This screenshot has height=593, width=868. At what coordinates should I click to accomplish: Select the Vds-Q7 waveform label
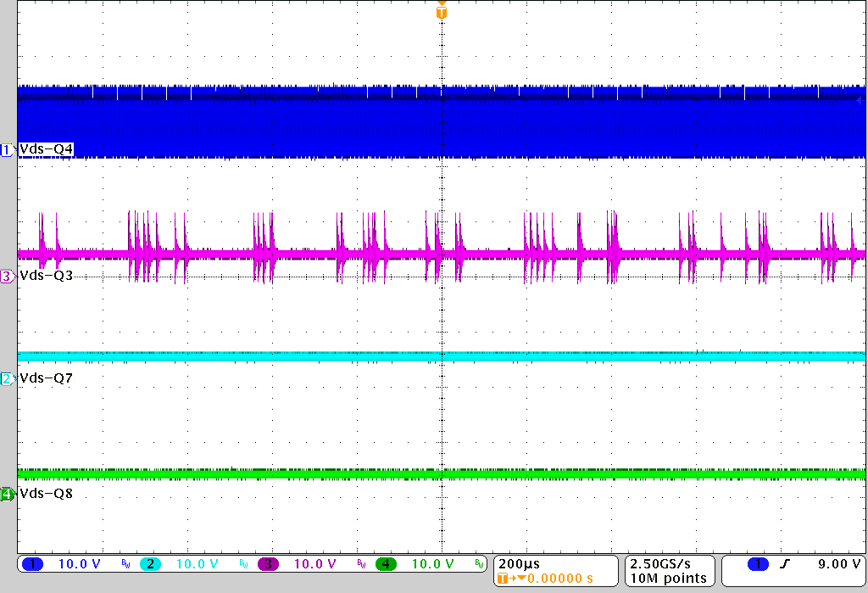tap(47, 378)
